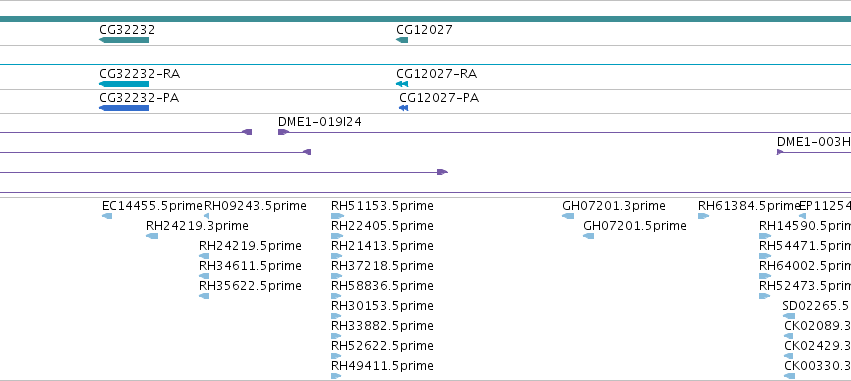Select the RH34611.5prime EST arrow
851x381 pixels.
click(x=204, y=276)
